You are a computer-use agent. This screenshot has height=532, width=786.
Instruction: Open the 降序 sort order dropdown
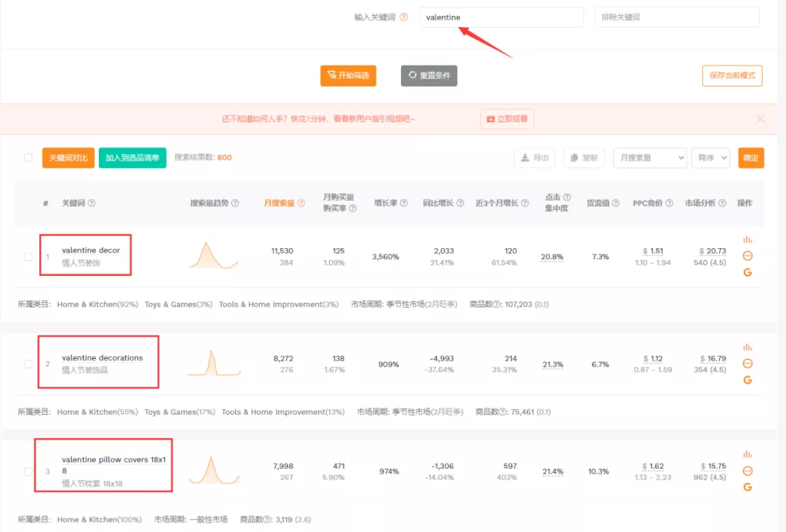711,158
